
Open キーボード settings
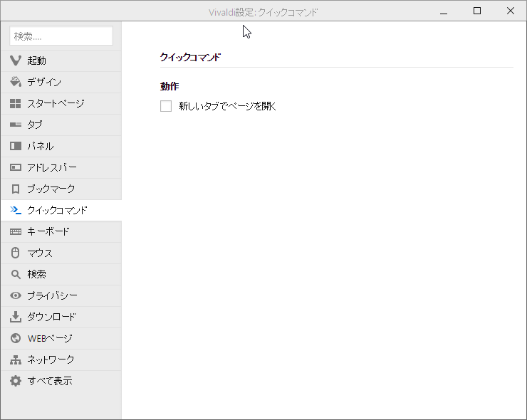61,231
